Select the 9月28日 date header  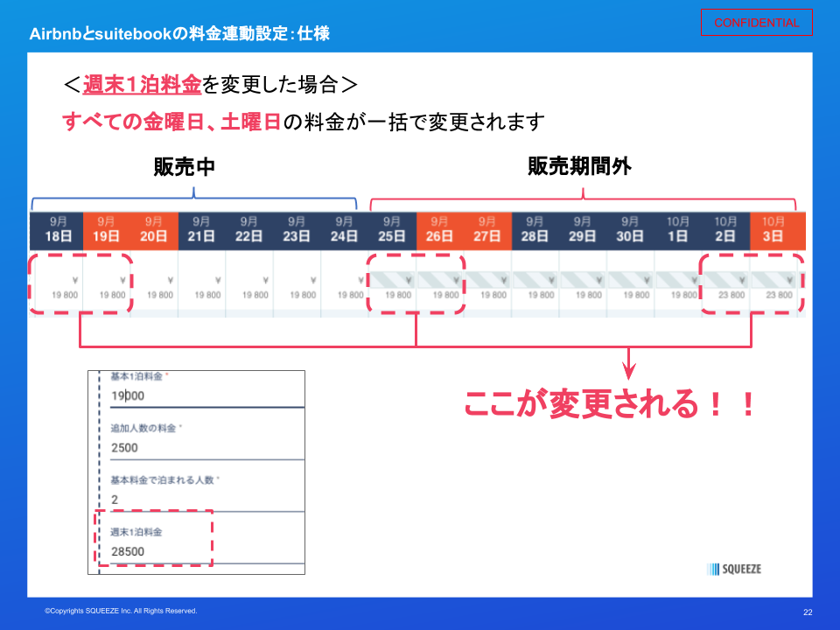(x=535, y=231)
